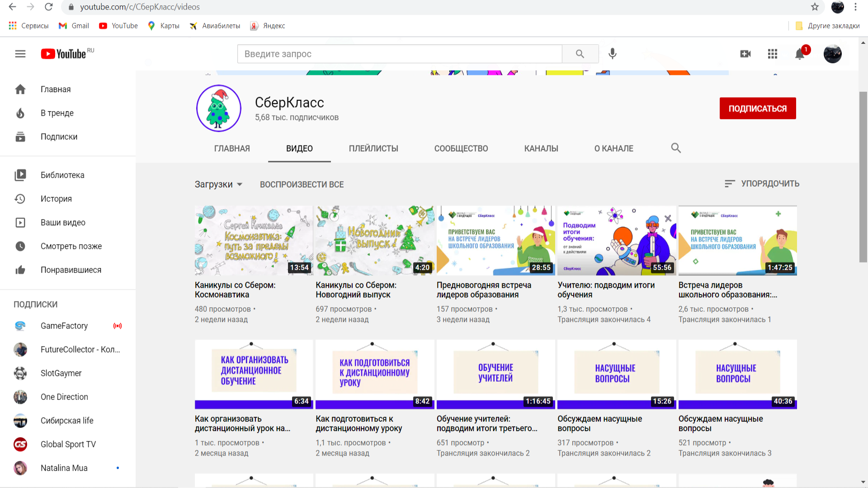Screen dimensions: 868x488
Task: Reload the browser page
Action: pyautogui.click(x=49, y=7)
